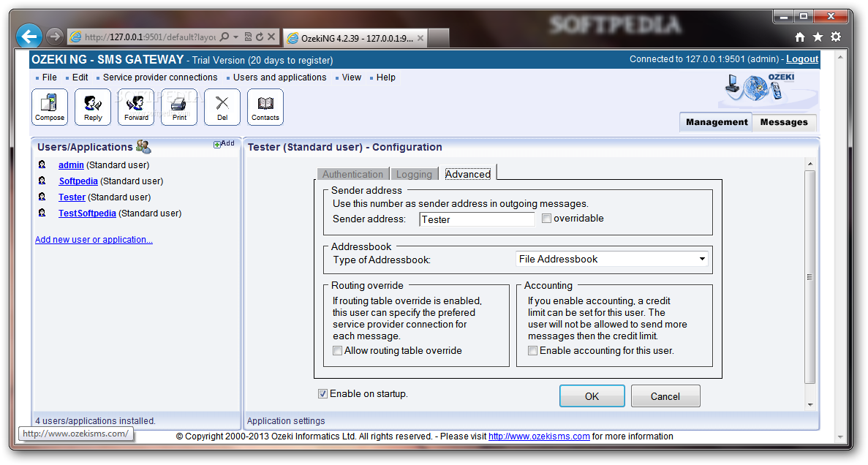
Task: Open the address bar search dropdown arrow
Action: [235, 37]
